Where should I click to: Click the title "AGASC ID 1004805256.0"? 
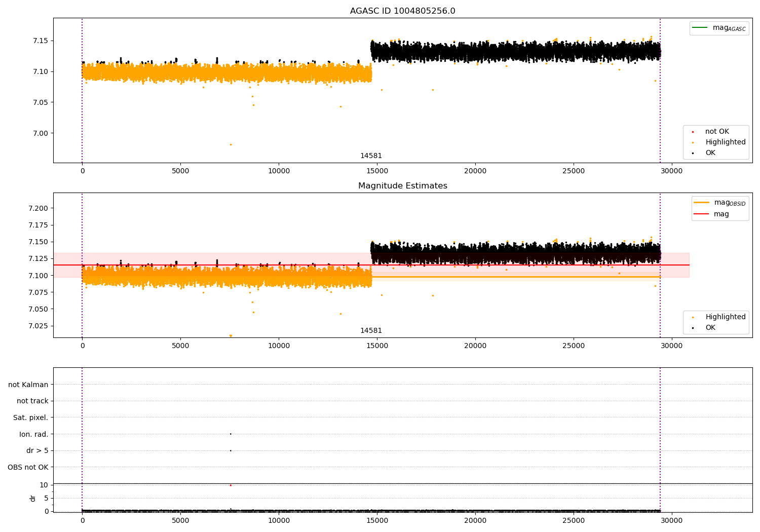pyautogui.click(x=402, y=11)
